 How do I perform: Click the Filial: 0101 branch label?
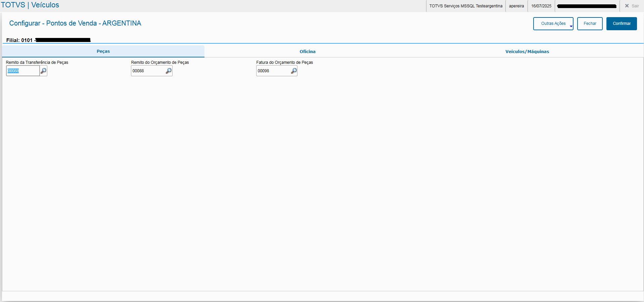[x=19, y=40]
